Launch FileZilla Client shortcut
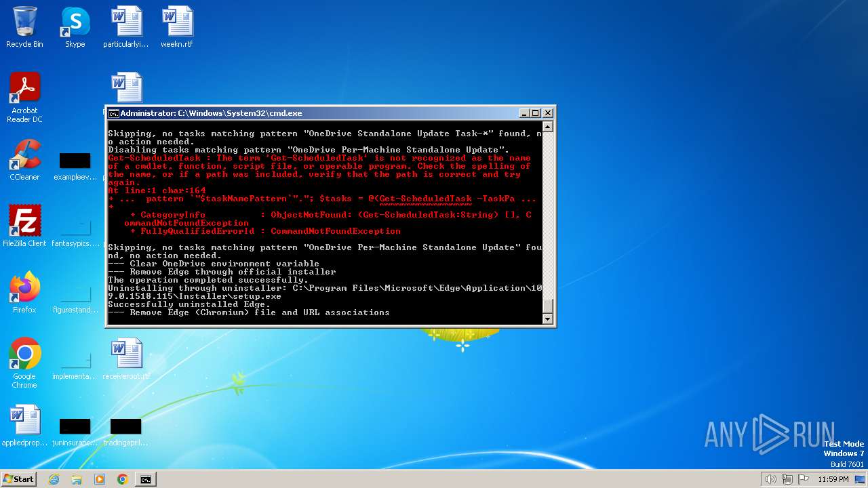The height and width of the screenshot is (488, 868). click(24, 226)
